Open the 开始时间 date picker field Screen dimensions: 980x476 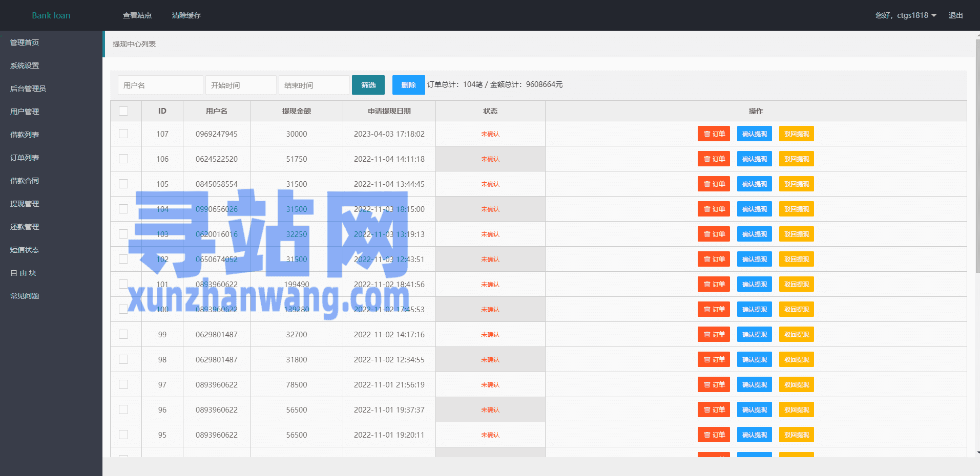pyautogui.click(x=241, y=85)
